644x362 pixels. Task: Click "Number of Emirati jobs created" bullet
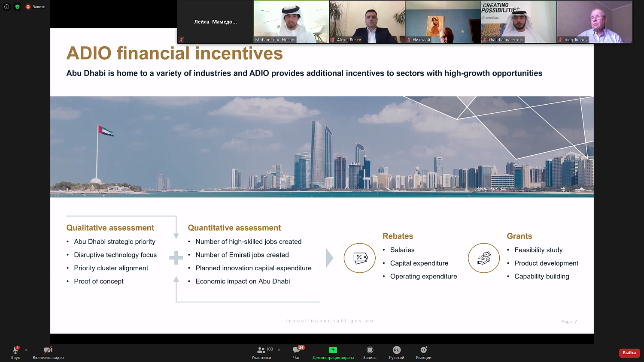(242, 255)
